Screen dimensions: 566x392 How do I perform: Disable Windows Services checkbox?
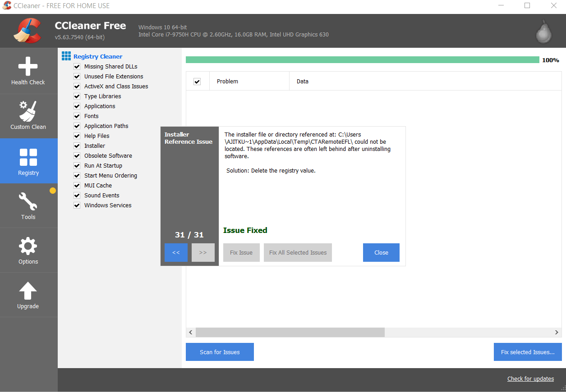(x=77, y=205)
